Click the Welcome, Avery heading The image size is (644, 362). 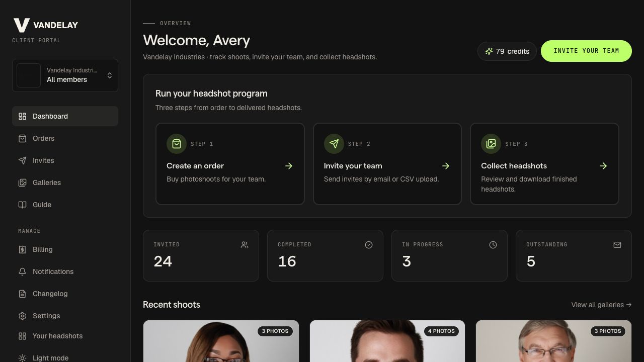tap(197, 40)
